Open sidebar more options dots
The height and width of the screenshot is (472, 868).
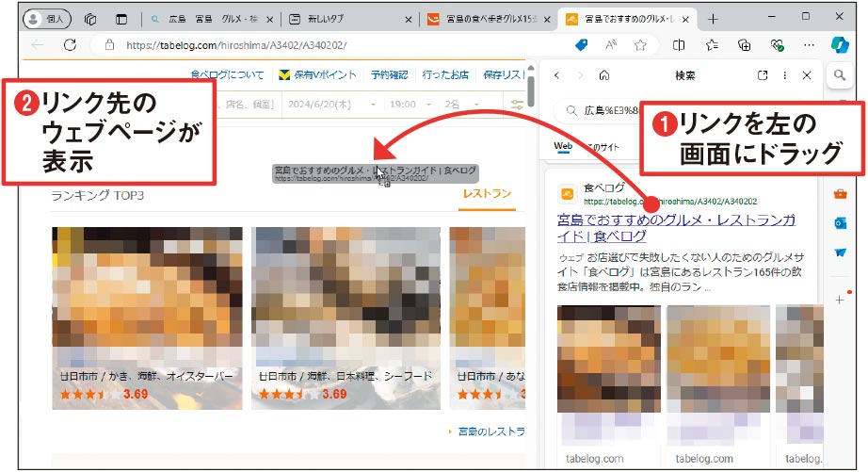point(785,75)
